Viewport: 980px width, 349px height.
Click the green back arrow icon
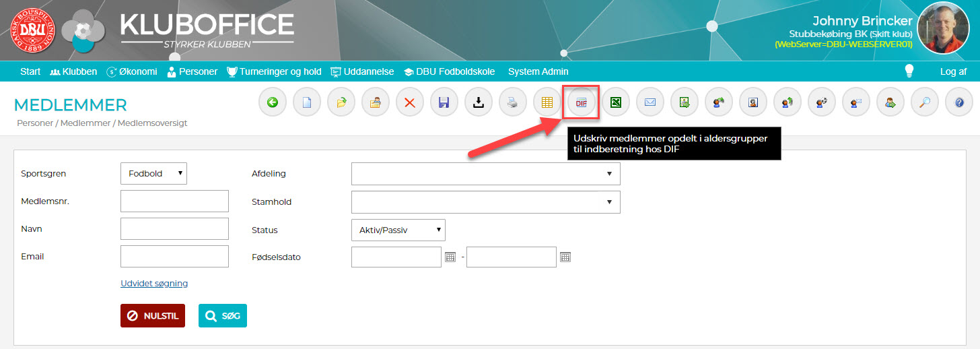273,103
